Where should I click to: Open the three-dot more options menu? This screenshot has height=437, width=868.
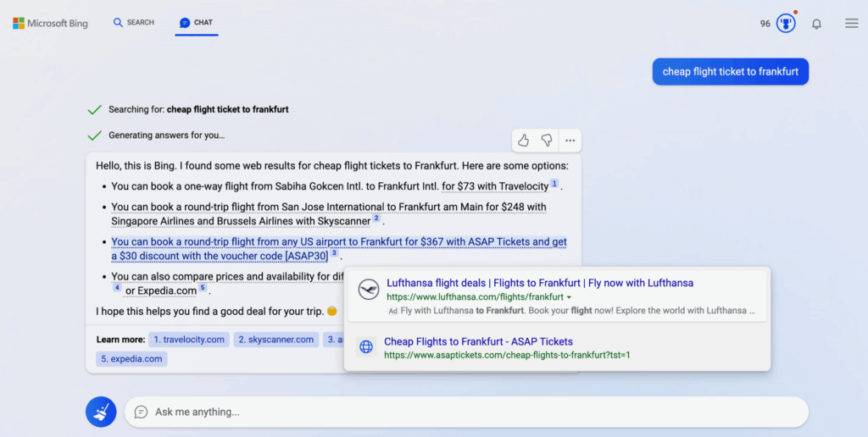point(570,141)
